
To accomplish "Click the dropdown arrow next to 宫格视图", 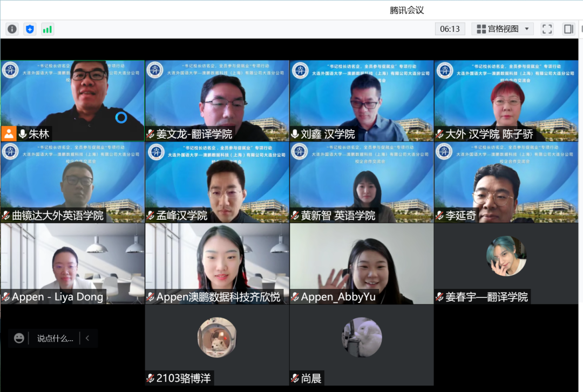I will [527, 29].
